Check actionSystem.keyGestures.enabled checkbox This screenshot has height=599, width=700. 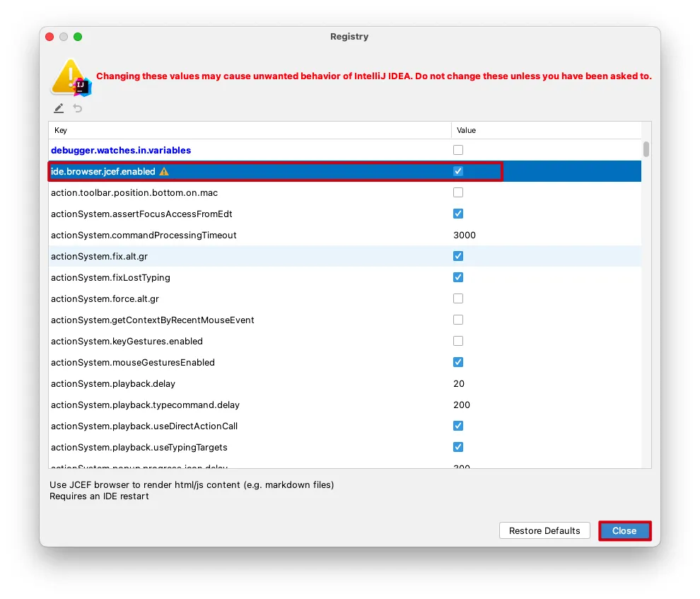point(458,341)
